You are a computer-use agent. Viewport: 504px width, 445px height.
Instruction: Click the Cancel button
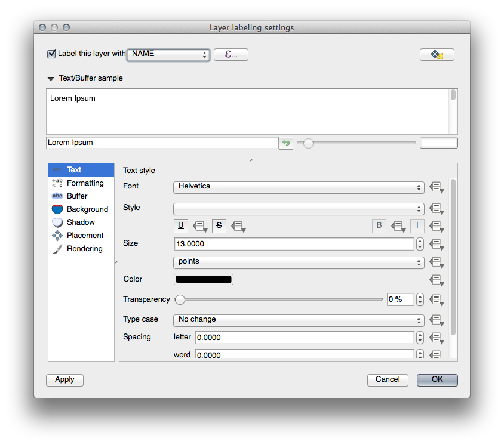[x=388, y=380]
